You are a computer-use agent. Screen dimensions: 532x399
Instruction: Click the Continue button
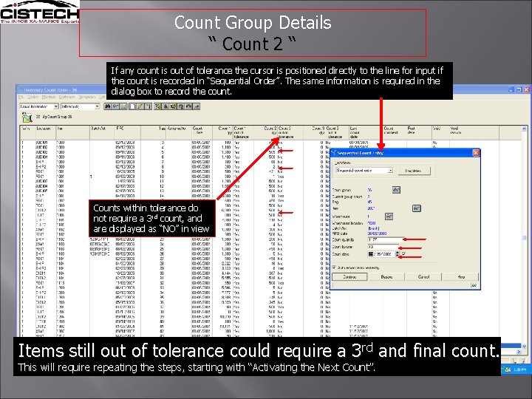coord(349,277)
